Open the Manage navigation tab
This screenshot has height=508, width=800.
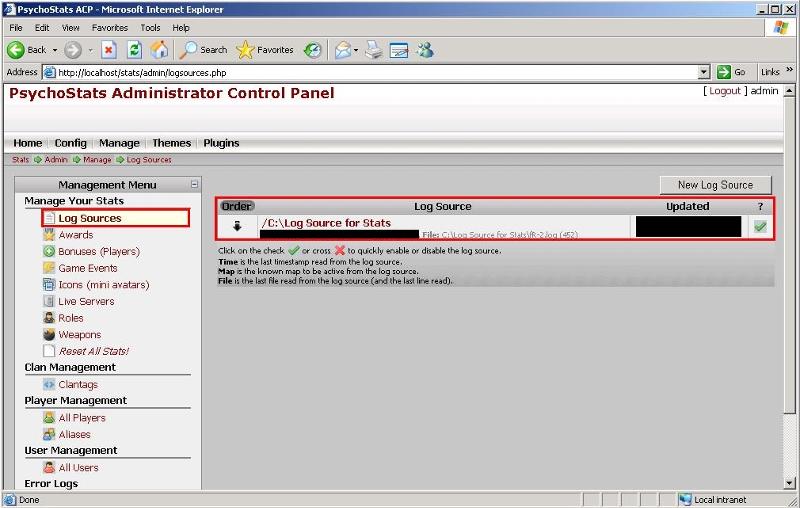pos(119,143)
